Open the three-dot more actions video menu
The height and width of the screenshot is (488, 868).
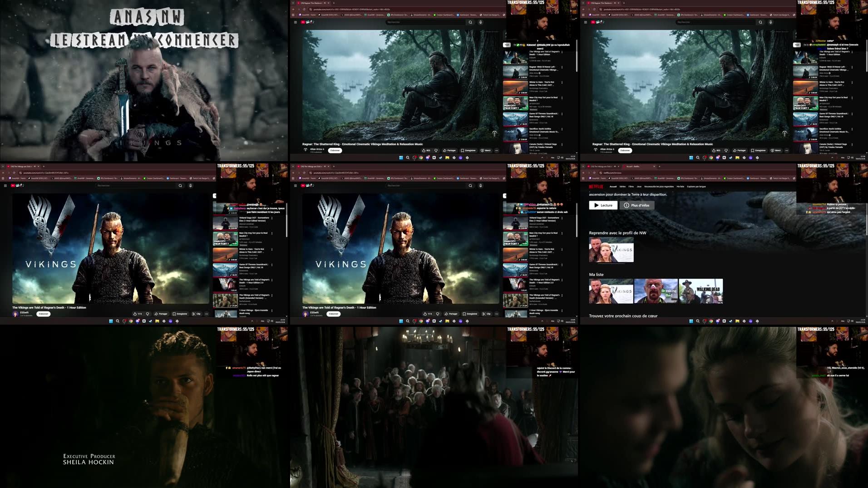point(496,150)
